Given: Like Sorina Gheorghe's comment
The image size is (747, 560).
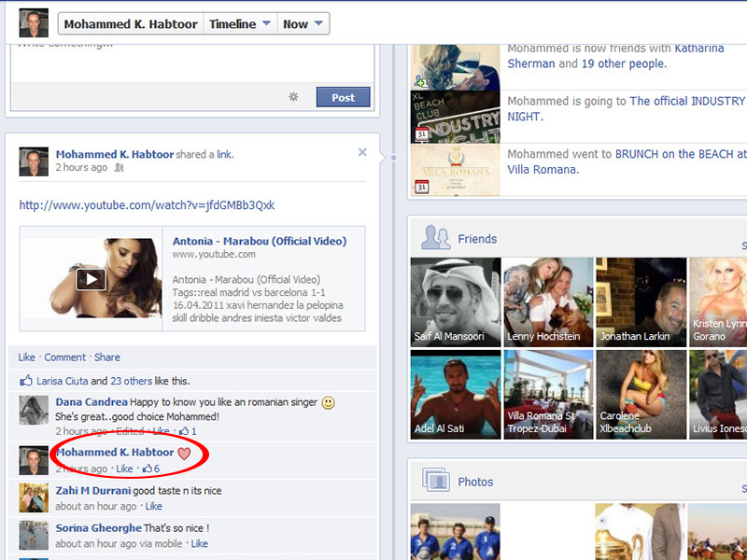Looking at the screenshot, I should [x=199, y=543].
